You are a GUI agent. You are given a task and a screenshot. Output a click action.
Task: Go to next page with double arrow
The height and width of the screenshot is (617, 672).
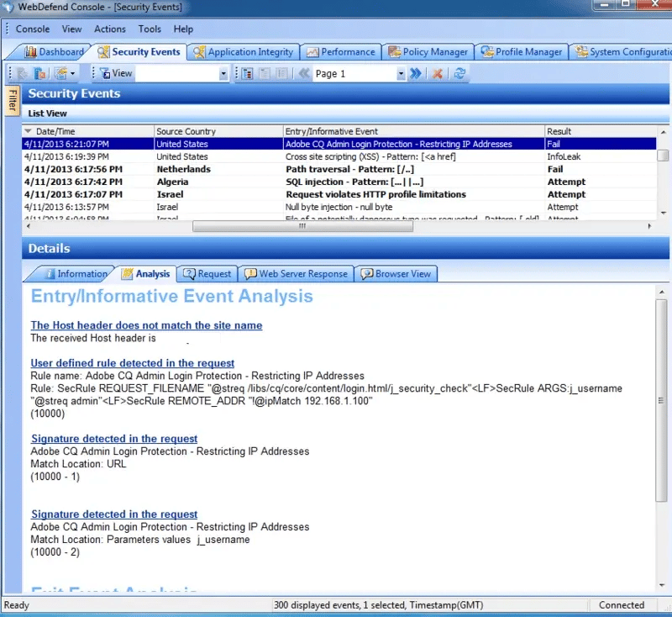pos(415,74)
